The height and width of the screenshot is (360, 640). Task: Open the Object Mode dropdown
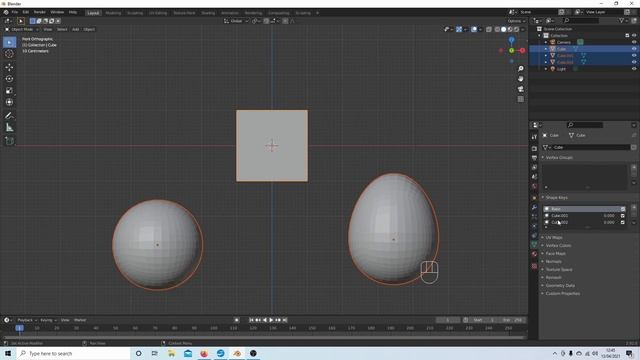tap(22, 29)
